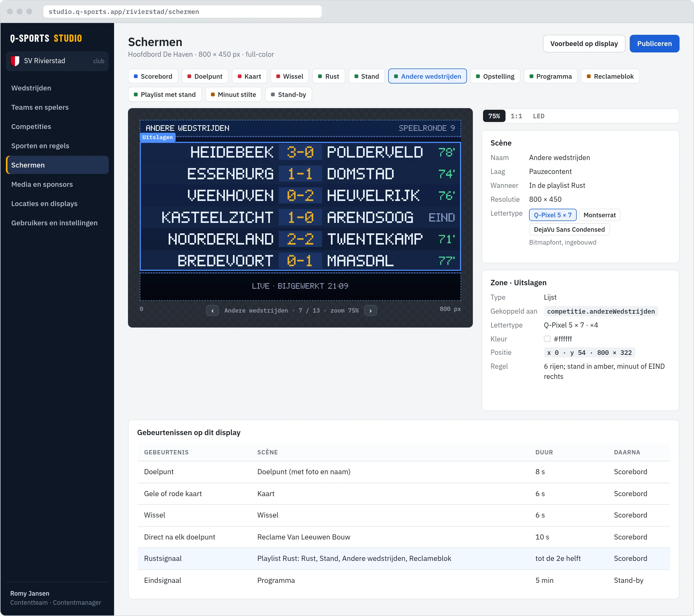Choose the Montserrat font
Viewport: 694px width, 616px height.
pos(599,215)
